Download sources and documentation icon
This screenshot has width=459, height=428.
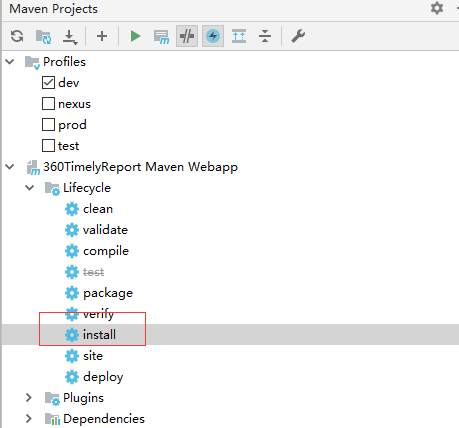[70, 36]
